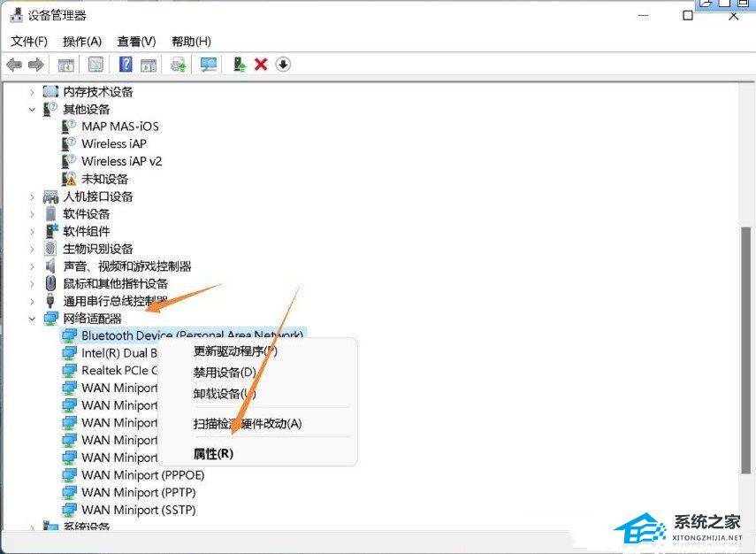Click the 人机接口设备 category icon
The height and width of the screenshot is (554, 756).
[50, 196]
